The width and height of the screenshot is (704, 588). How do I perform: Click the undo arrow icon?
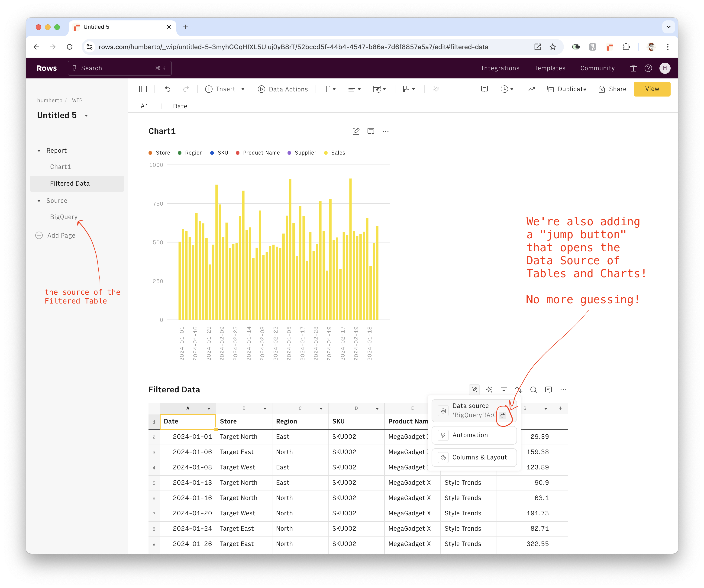(x=168, y=89)
